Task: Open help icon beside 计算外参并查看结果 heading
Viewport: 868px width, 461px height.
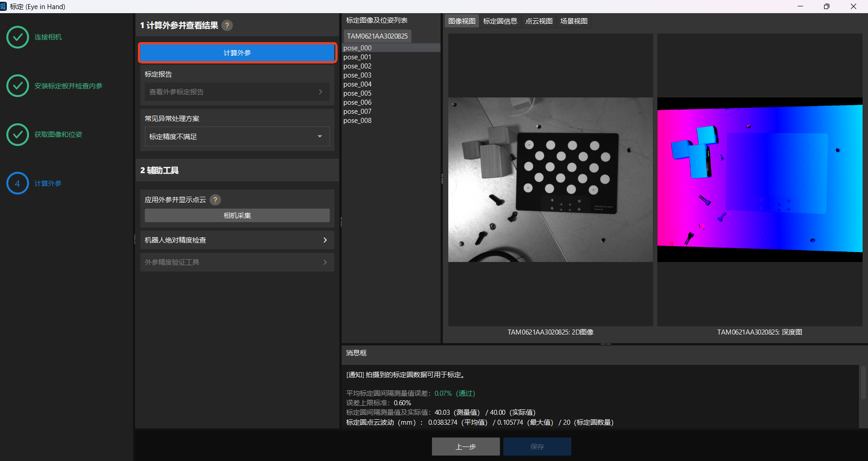Action: (227, 25)
